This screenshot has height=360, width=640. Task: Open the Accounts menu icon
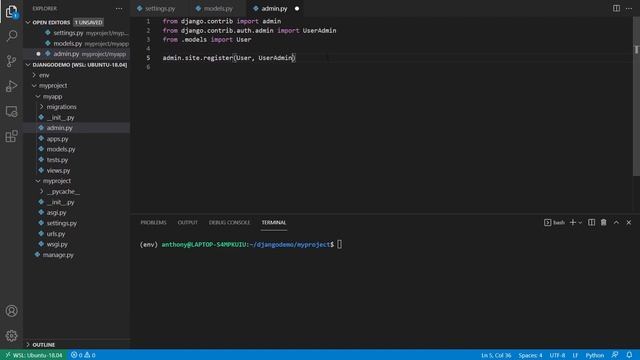click(11, 311)
